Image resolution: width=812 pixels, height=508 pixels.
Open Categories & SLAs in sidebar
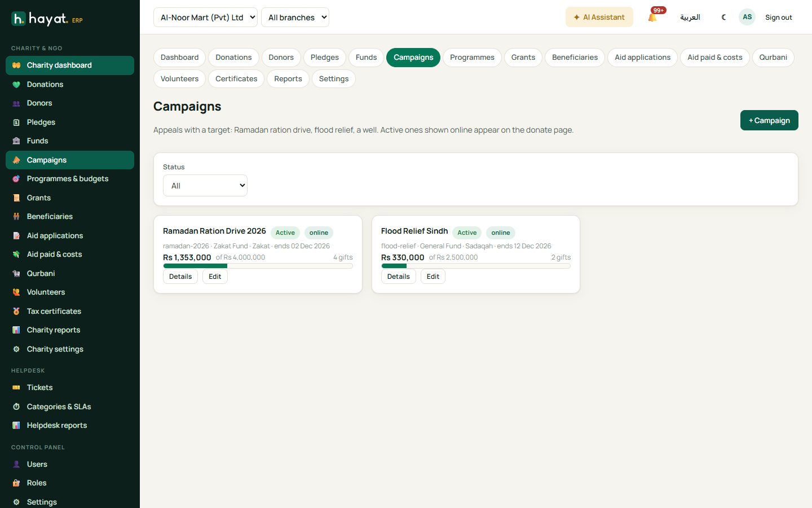coord(70,407)
